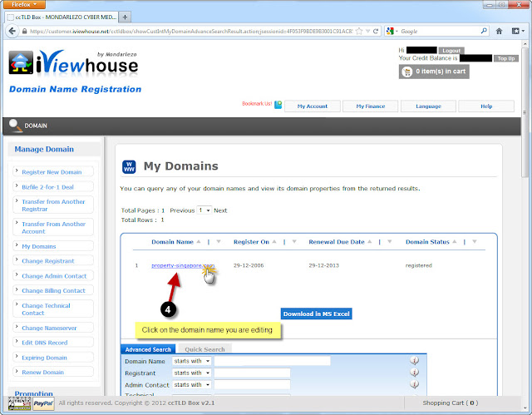Click Change Admin Contact link
This screenshot has width=532, height=415.
click(x=54, y=276)
